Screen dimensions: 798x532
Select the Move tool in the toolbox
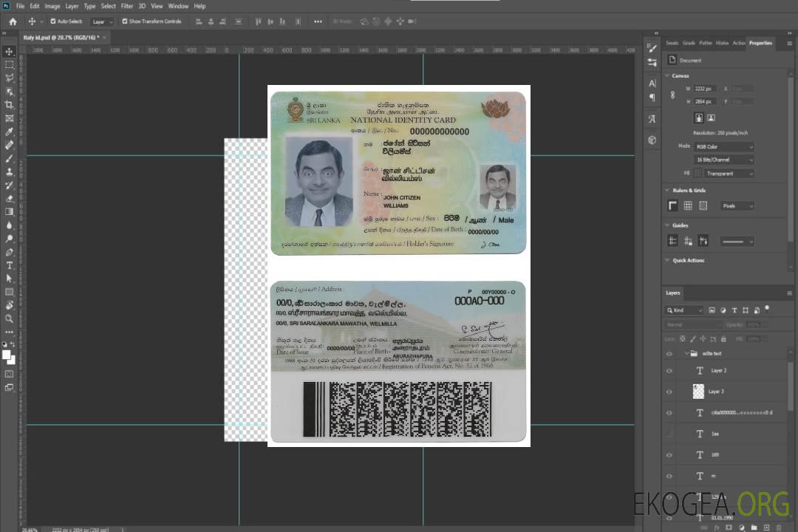tap(9, 52)
